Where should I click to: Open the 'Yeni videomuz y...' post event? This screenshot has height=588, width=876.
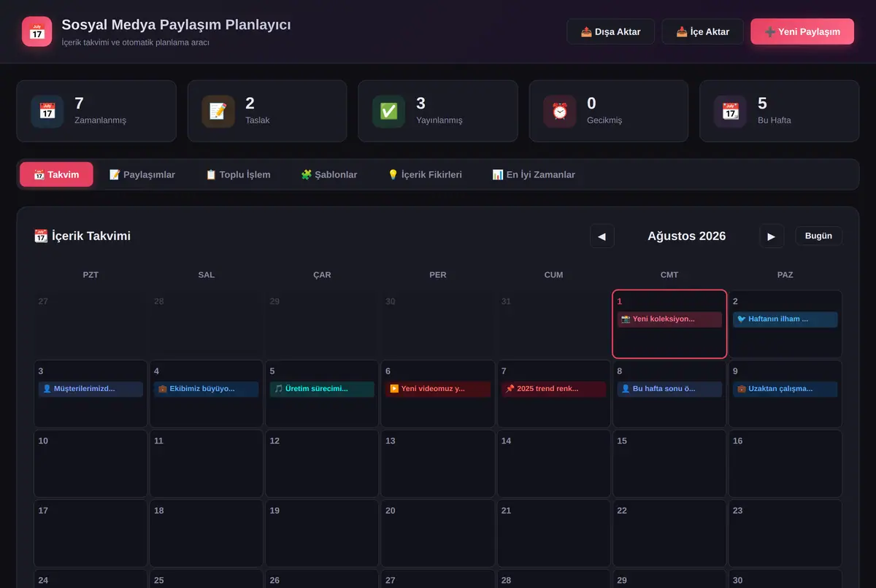pos(438,389)
